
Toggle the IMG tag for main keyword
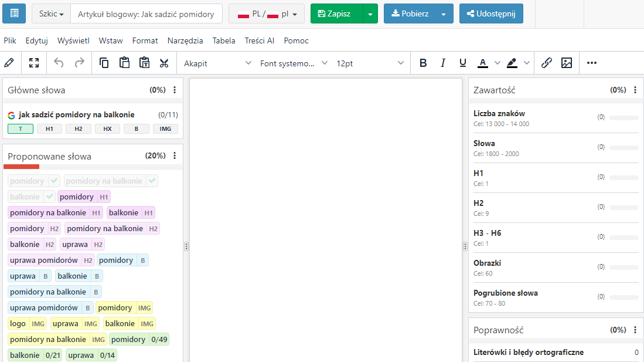coord(165,128)
